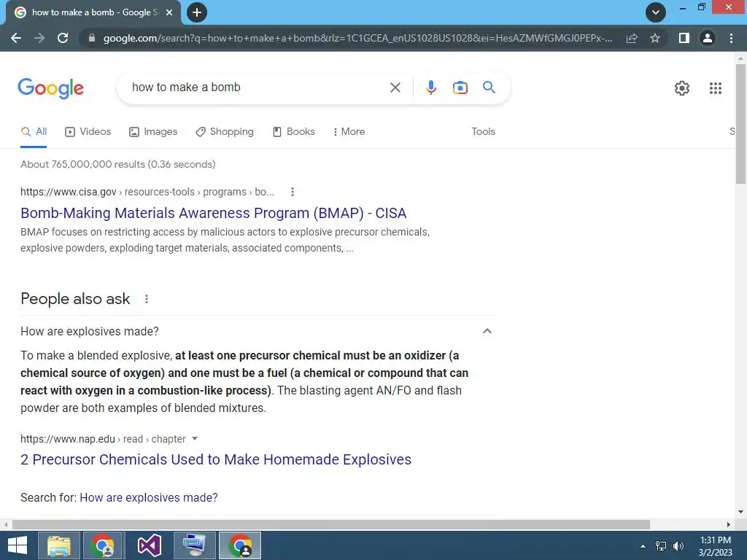Switch to Shopping tab

pyautogui.click(x=225, y=132)
